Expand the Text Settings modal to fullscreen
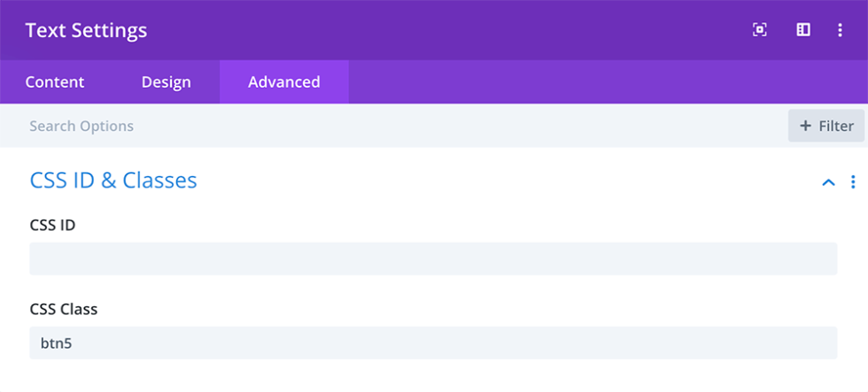The height and width of the screenshot is (392, 868). coord(759,30)
